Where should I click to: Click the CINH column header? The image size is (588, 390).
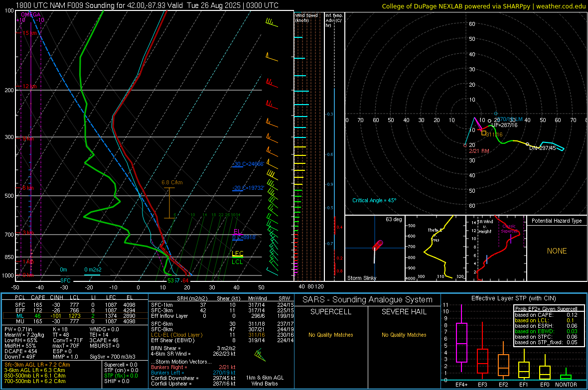[x=56, y=297]
